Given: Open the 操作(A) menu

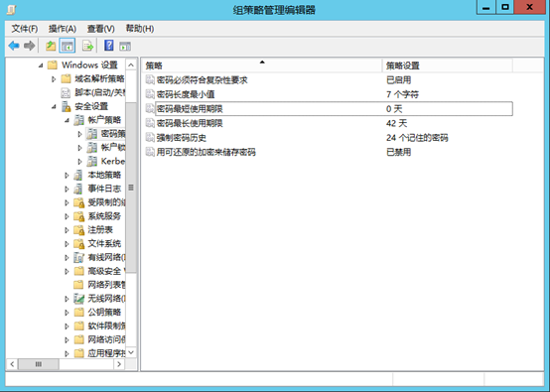Looking at the screenshot, I should (63, 29).
